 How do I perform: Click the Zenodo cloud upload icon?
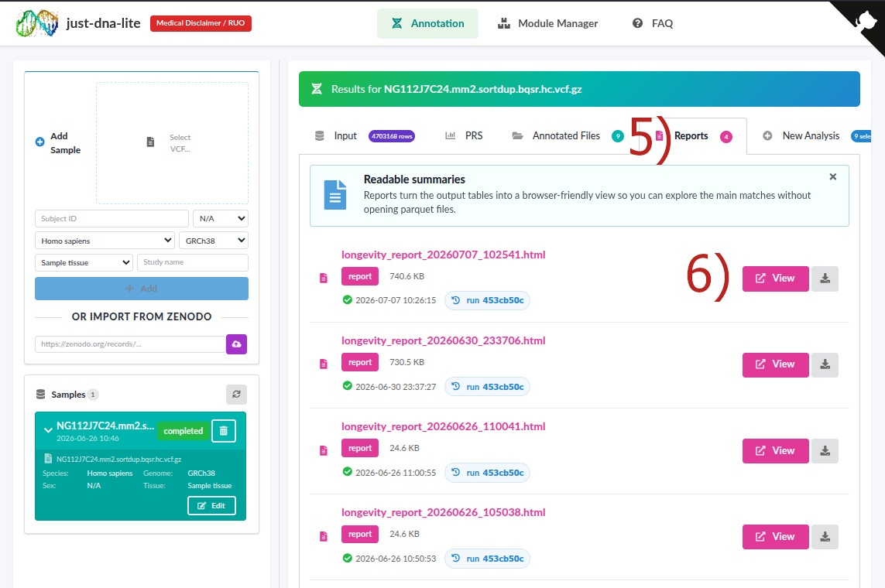click(x=236, y=344)
